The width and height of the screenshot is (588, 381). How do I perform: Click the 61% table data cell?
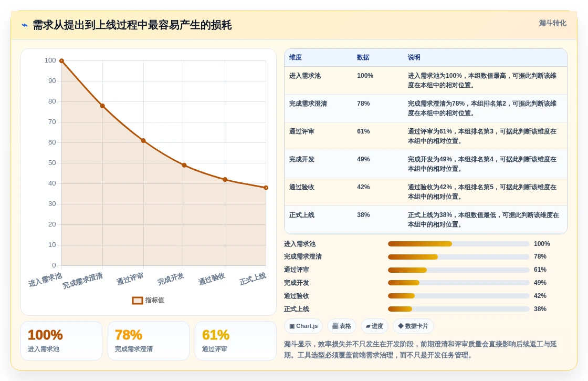pos(363,131)
